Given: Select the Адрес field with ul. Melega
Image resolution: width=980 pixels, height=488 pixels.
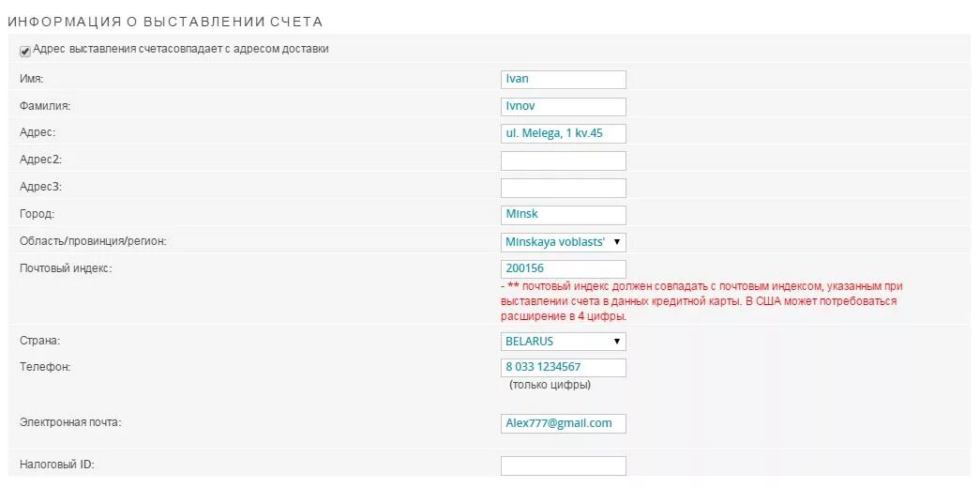Looking at the screenshot, I should (x=563, y=133).
